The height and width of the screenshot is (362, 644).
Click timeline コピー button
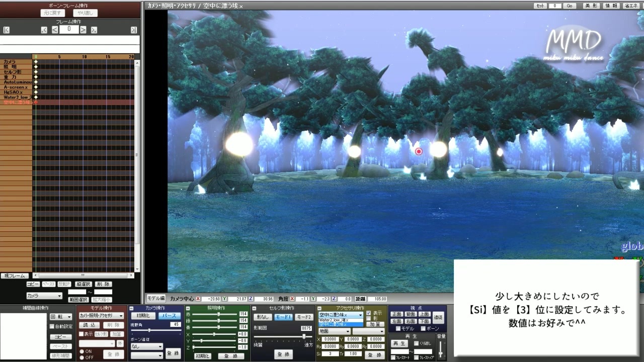click(33, 284)
